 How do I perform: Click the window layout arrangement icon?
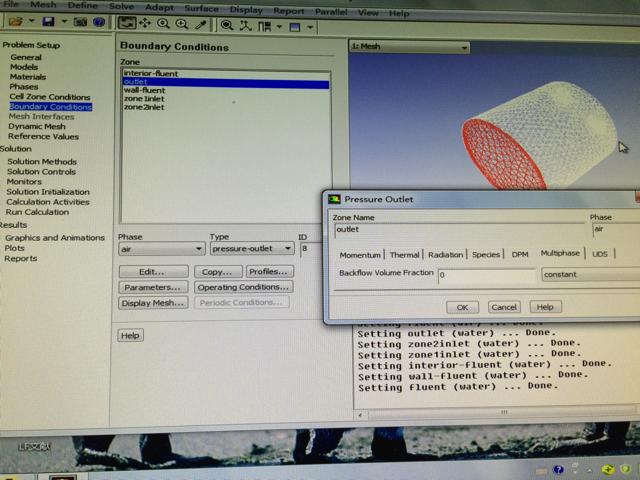point(264,27)
